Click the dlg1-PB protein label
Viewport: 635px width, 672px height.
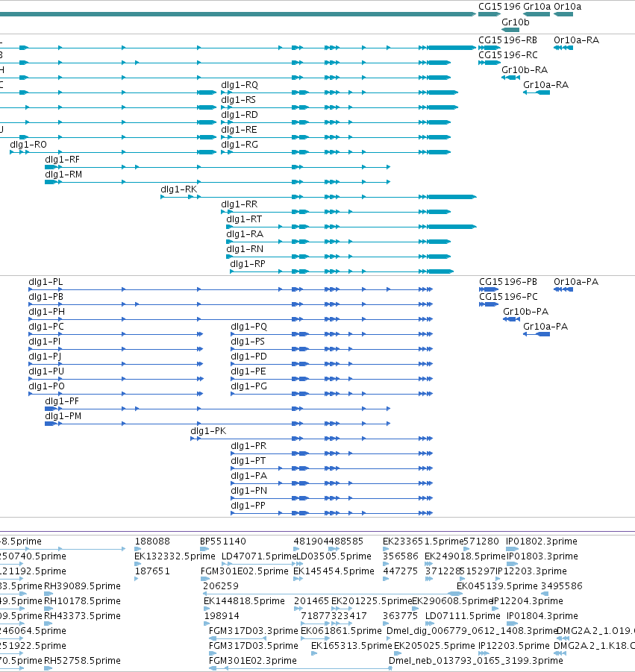(46, 297)
